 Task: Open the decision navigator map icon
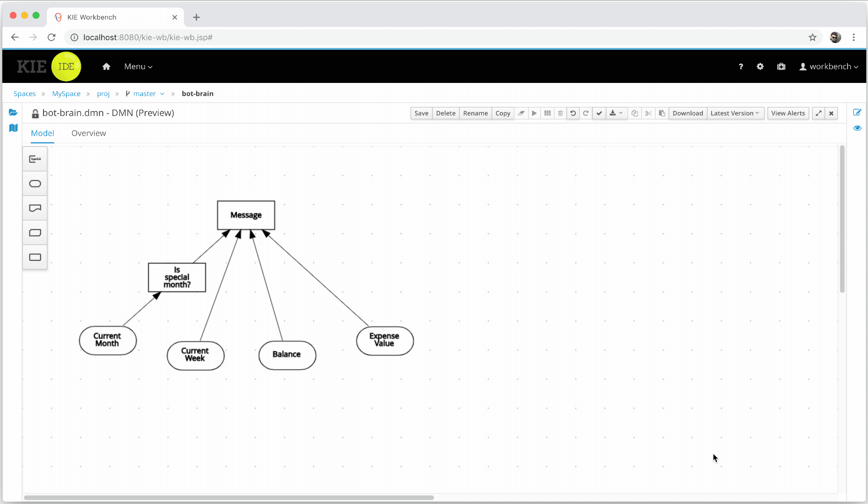tap(13, 128)
